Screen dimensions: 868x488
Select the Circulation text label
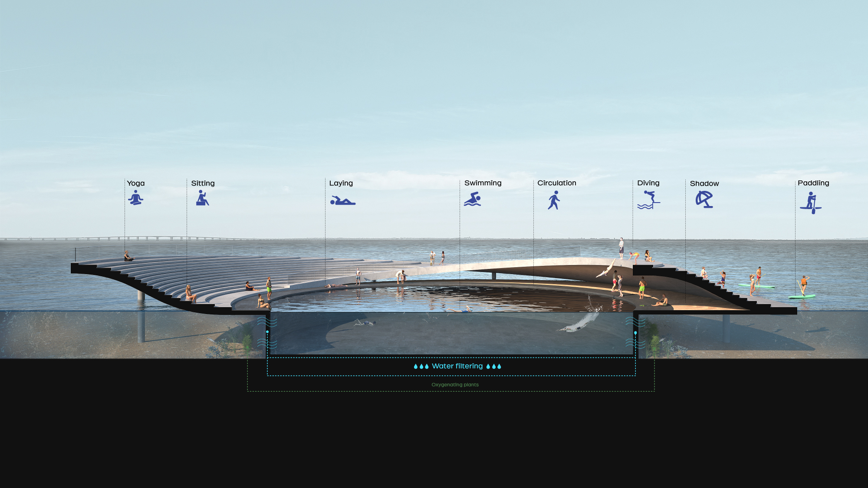557,183
